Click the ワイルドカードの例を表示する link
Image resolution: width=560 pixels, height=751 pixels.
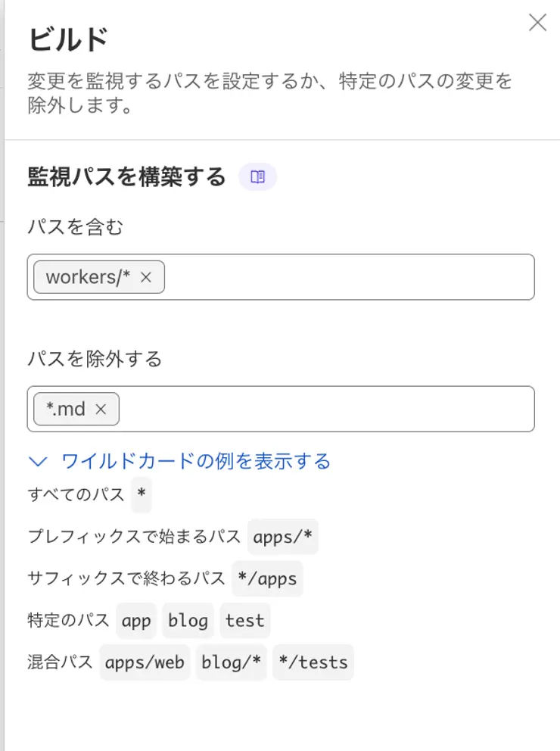(196, 461)
